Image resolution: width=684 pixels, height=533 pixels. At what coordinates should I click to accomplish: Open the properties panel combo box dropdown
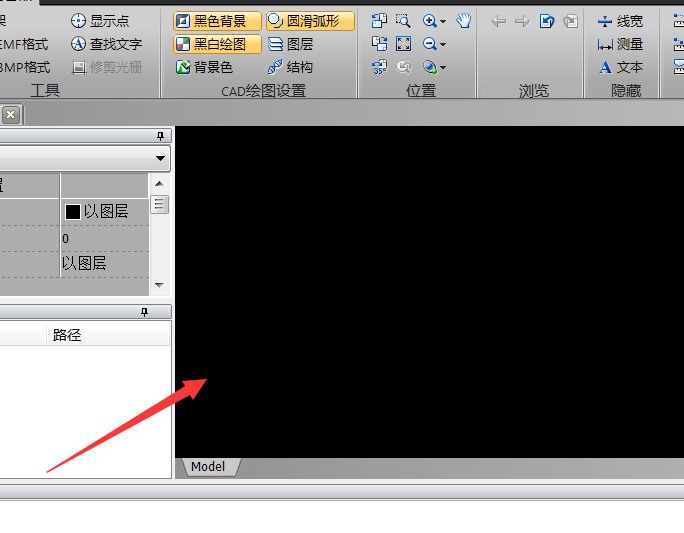pyautogui.click(x=160, y=158)
